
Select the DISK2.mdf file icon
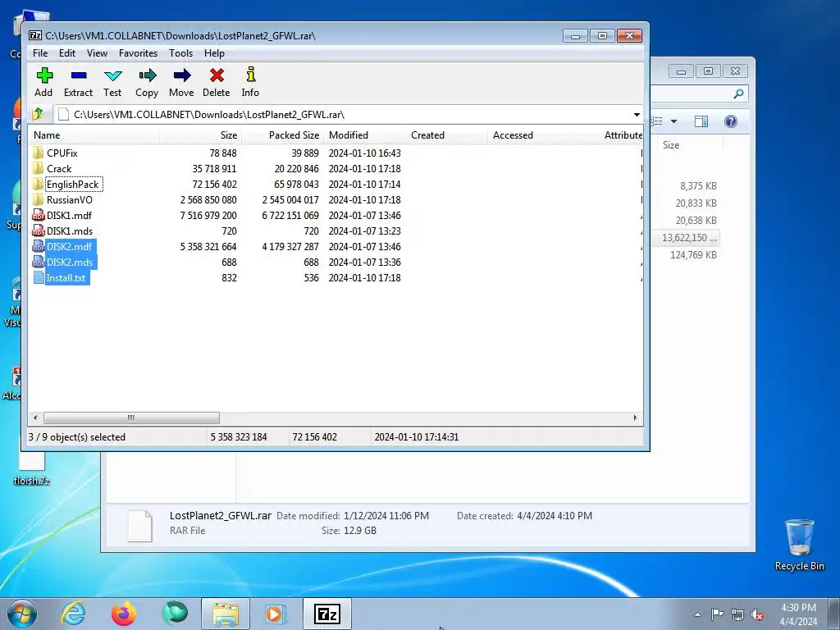pos(38,246)
